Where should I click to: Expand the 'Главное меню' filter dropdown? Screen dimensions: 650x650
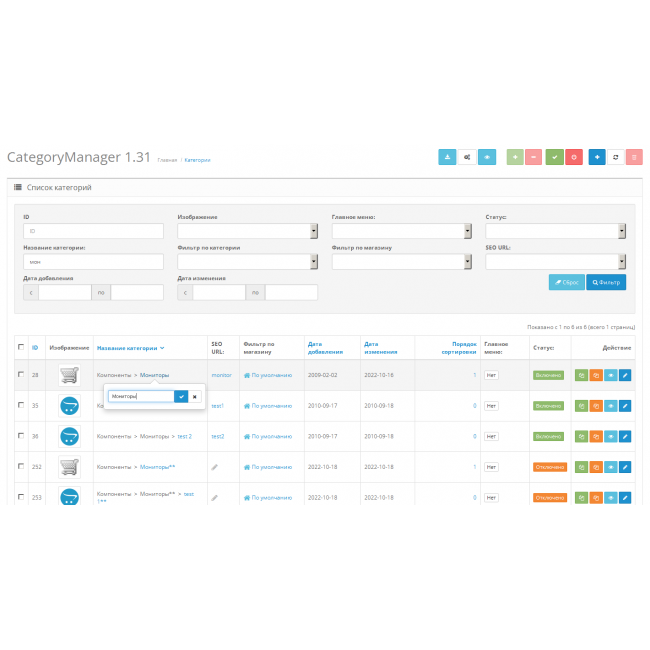[x=401, y=231]
